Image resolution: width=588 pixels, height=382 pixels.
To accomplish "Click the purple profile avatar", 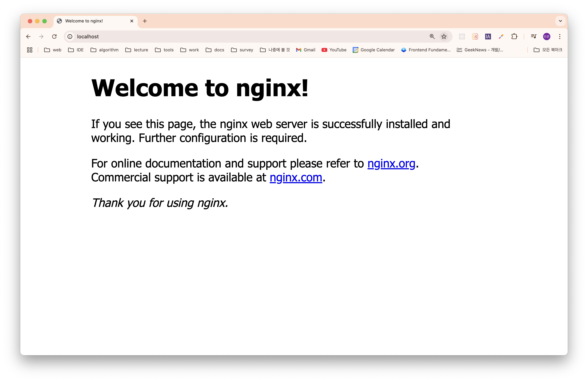I will coord(547,37).
